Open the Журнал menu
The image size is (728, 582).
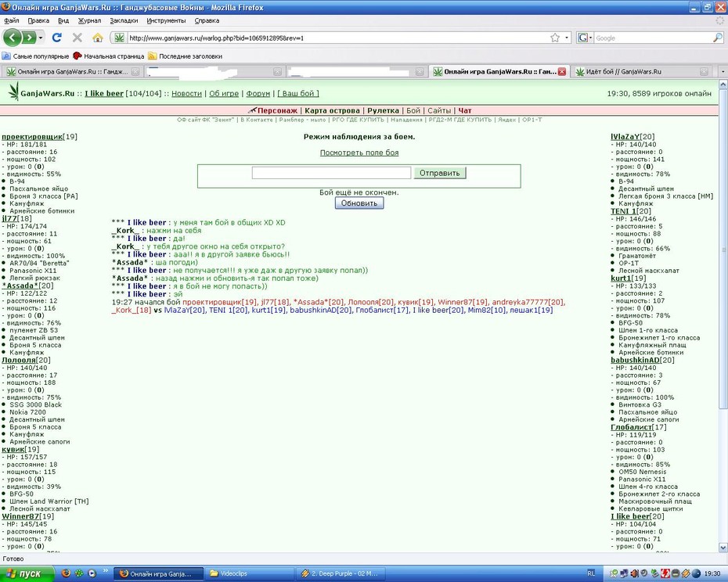89,20
